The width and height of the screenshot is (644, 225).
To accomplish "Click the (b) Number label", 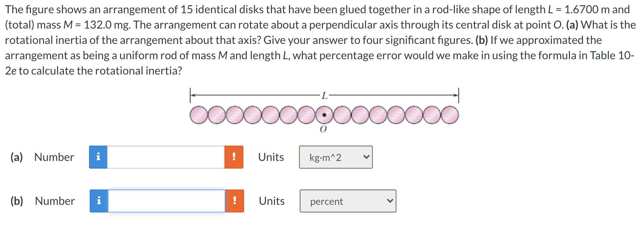I will [x=43, y=201].
